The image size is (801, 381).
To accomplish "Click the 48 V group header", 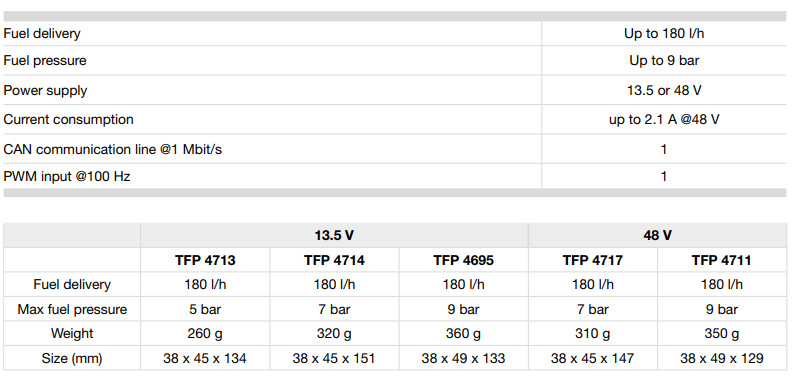I will [657, 235].
